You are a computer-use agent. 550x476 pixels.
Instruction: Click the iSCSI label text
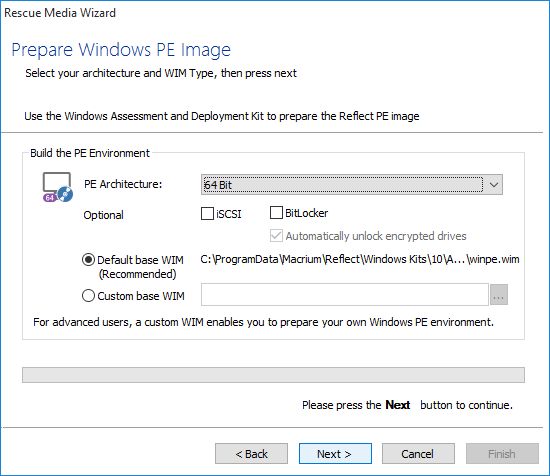(x=229, y=214)
